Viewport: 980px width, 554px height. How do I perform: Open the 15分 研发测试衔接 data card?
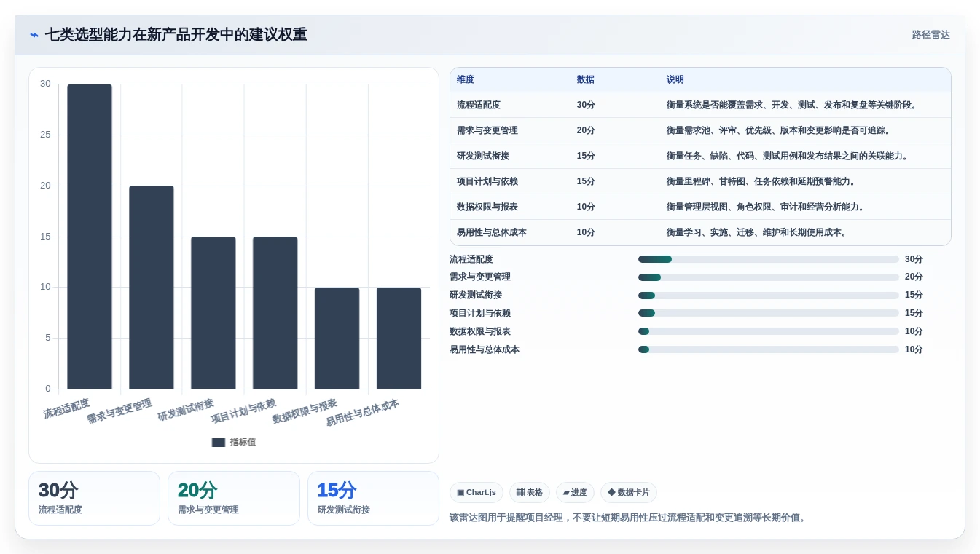click(x=373, y=498)
